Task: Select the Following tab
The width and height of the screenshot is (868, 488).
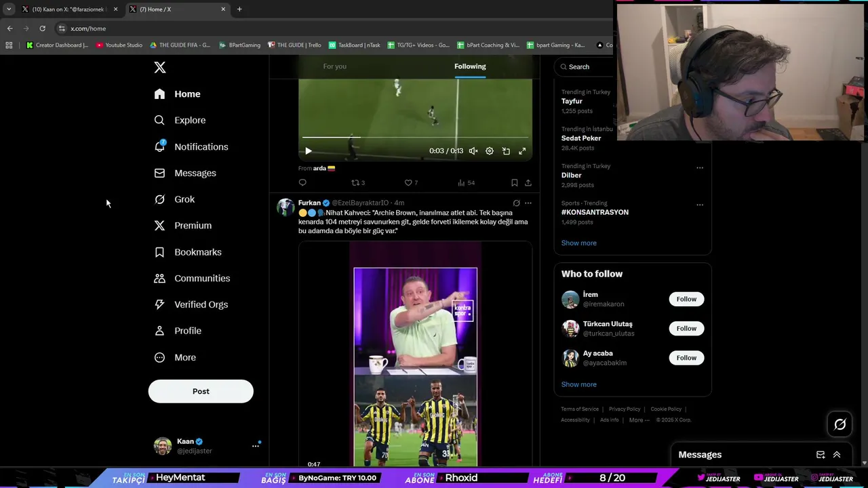Action: pos(470,66)
